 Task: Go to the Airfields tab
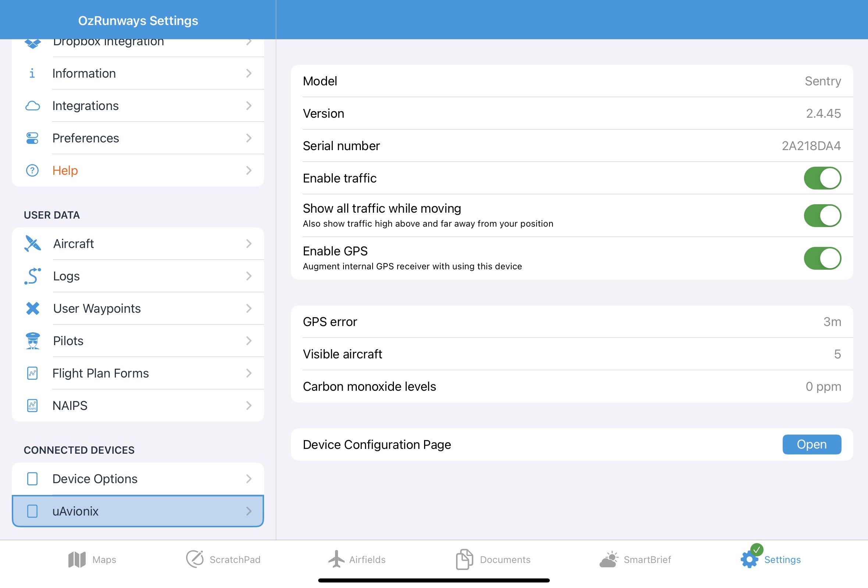click(357, 559)
